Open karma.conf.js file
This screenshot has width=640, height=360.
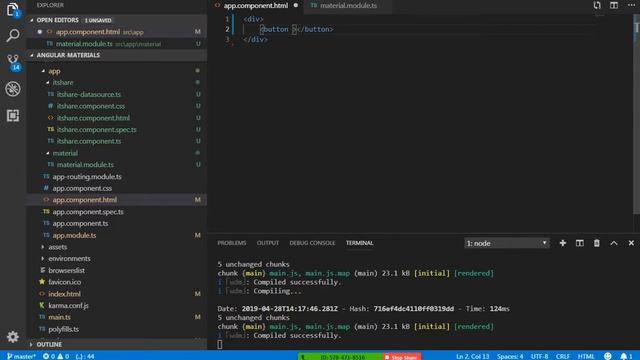(68, 305)
